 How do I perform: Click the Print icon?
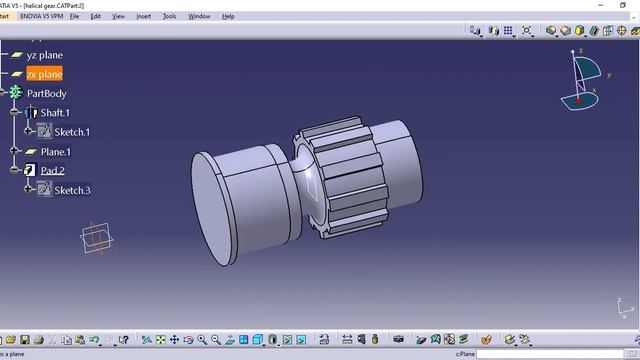(x=39, y=340)
